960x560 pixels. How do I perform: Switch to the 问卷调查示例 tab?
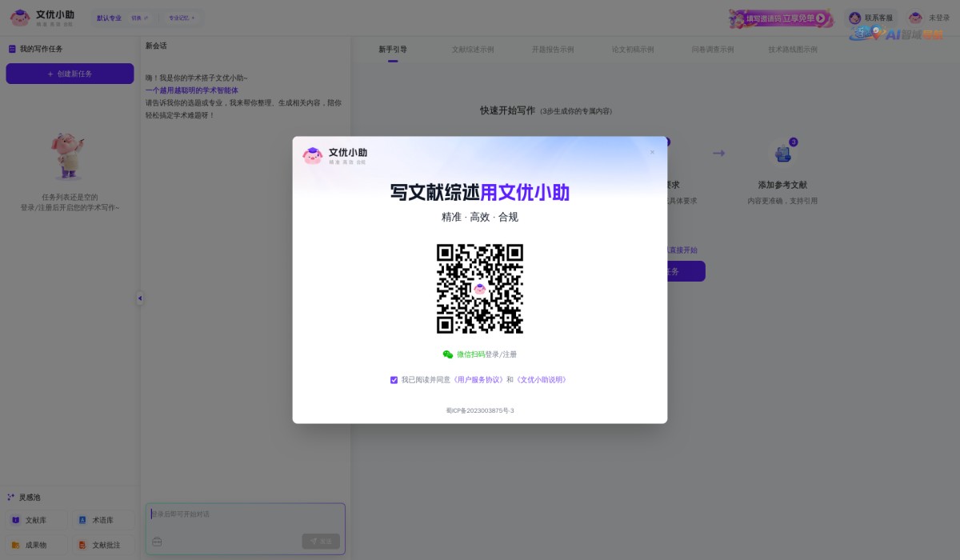coord(713,49)
